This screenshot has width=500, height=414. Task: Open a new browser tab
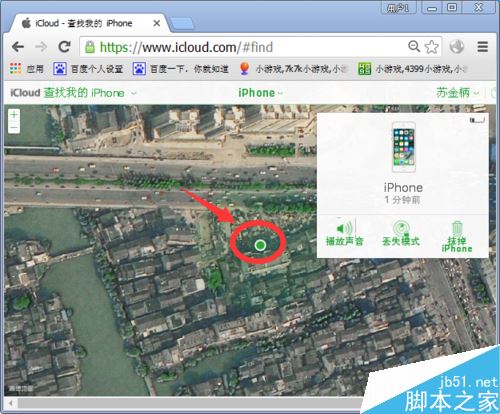pos(182,24)
